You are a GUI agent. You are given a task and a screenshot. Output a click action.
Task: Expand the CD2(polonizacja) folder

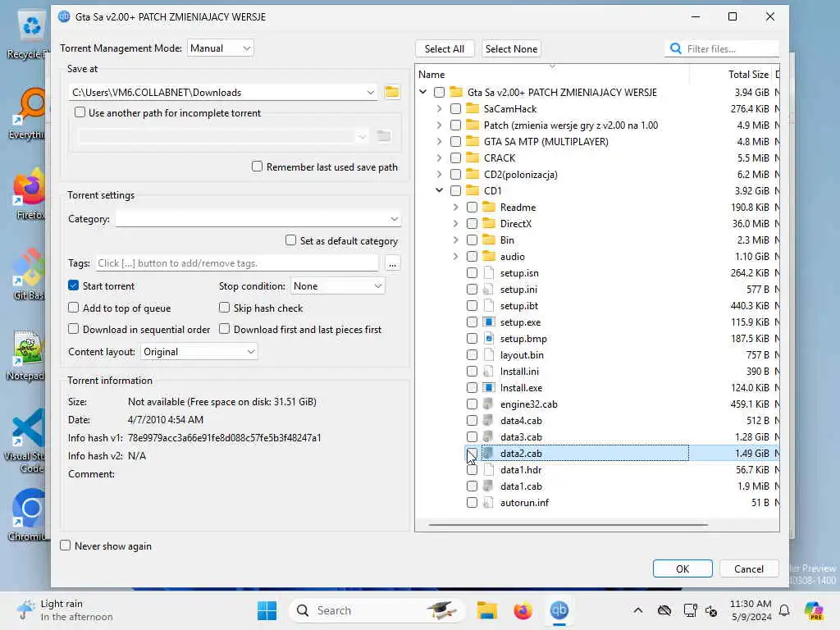click(440, 174)
